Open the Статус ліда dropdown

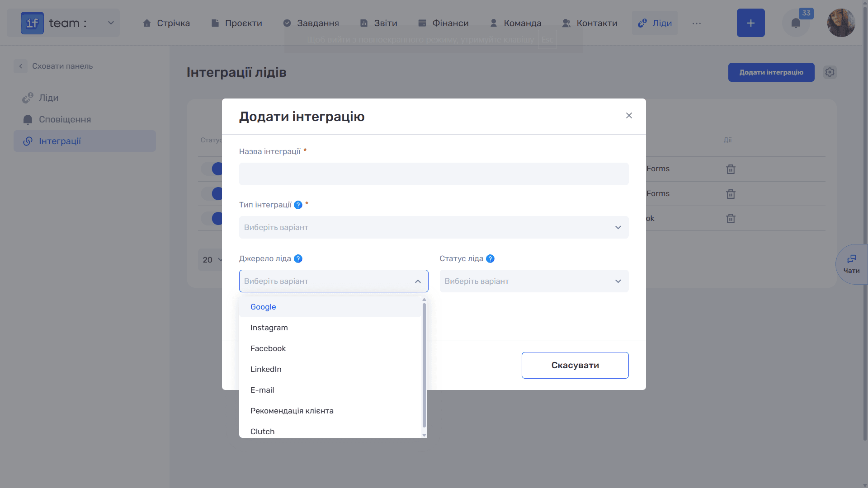pyautogui.click(x=534, y=281)
